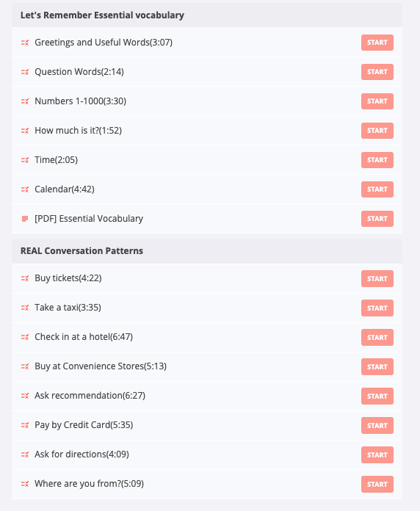420x511 pixels.
Task: Click the video icon beside Where are you from?
Action: (x=25, y=484)
